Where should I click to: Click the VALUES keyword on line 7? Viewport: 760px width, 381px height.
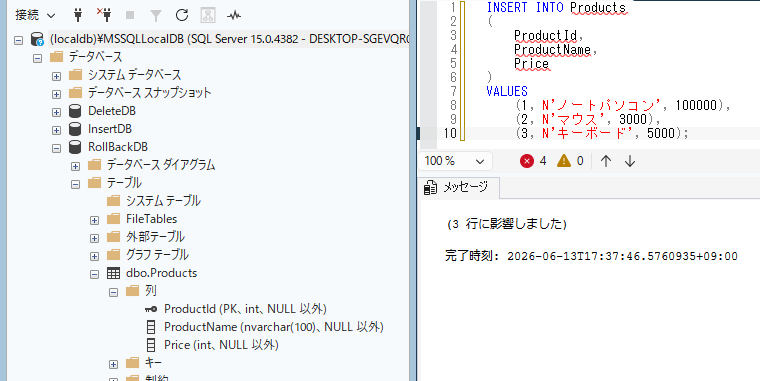[507, 91]
